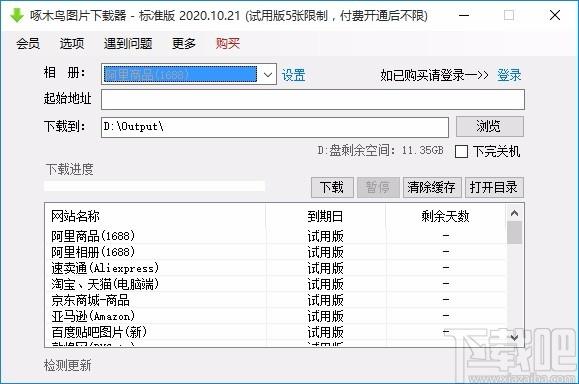
Task: Open the 会员 menu
Action: [x=28, y=44]
